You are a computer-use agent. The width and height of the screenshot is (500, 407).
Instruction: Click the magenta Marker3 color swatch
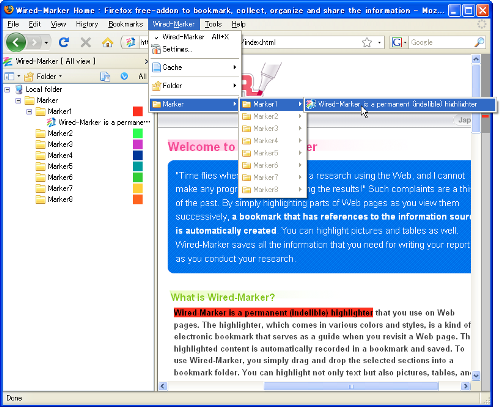138,144
